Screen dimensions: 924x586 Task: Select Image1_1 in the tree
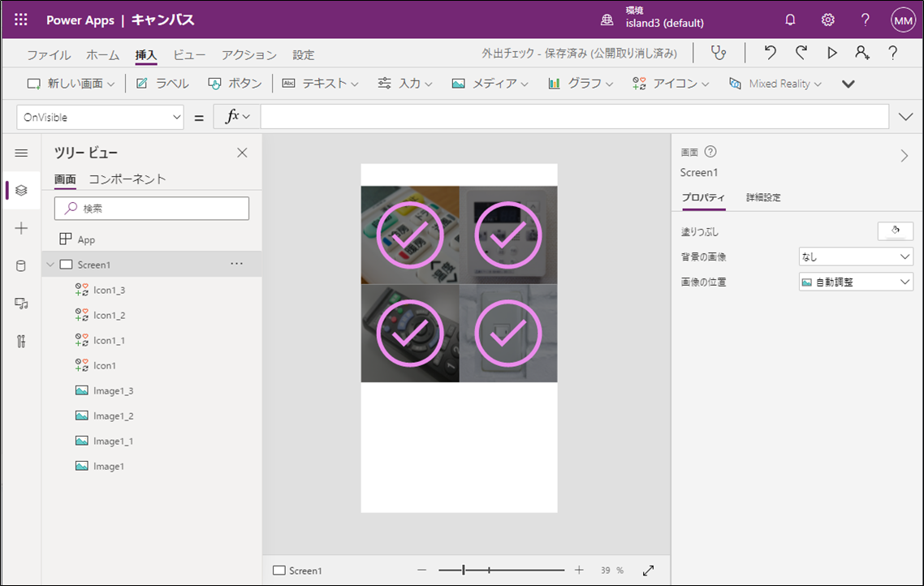[113, 442]
